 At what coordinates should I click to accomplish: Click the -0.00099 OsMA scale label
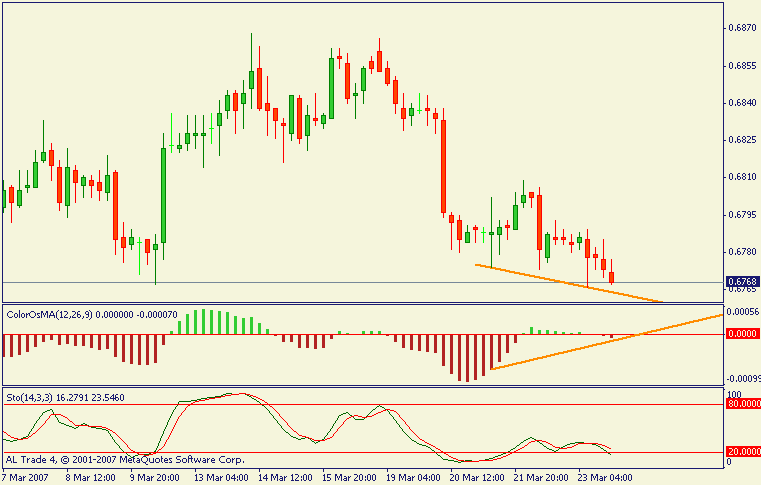pyautogui.click(x=741, y=379)
